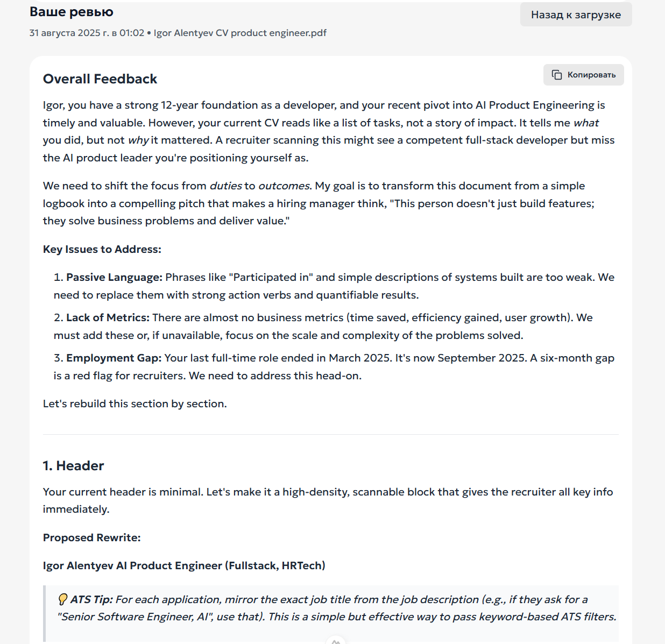Click the horizontal divider above 1. Header
This screenshot has width=665, height=644.
pyautogui.click(x=330, y=434)
